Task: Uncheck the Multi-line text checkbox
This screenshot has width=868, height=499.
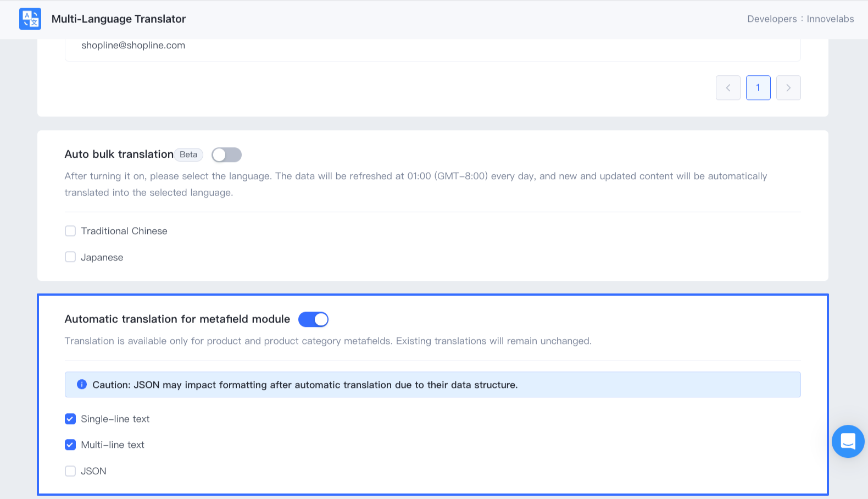Action: (70, 445)
